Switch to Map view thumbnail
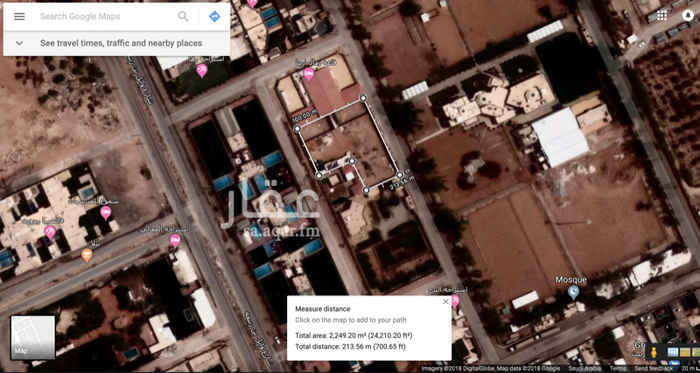This screenshot has width=700, height=373. click(x=33, y=337)
